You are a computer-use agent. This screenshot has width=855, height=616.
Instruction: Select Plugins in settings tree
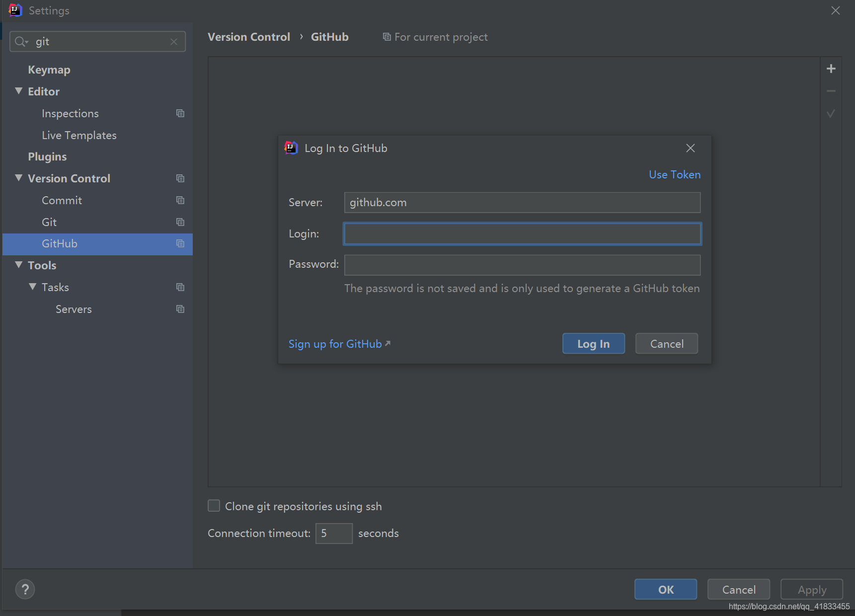point(47,157)
